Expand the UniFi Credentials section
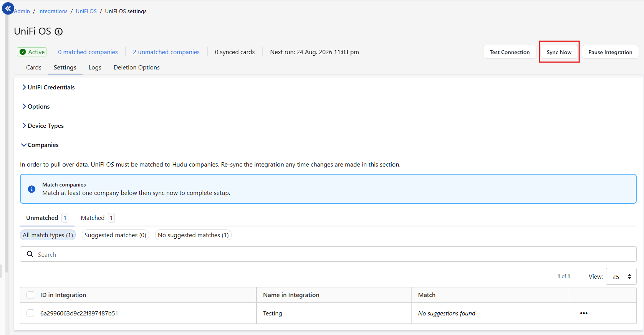The image size is (644, 335). [x=48, y=87]
